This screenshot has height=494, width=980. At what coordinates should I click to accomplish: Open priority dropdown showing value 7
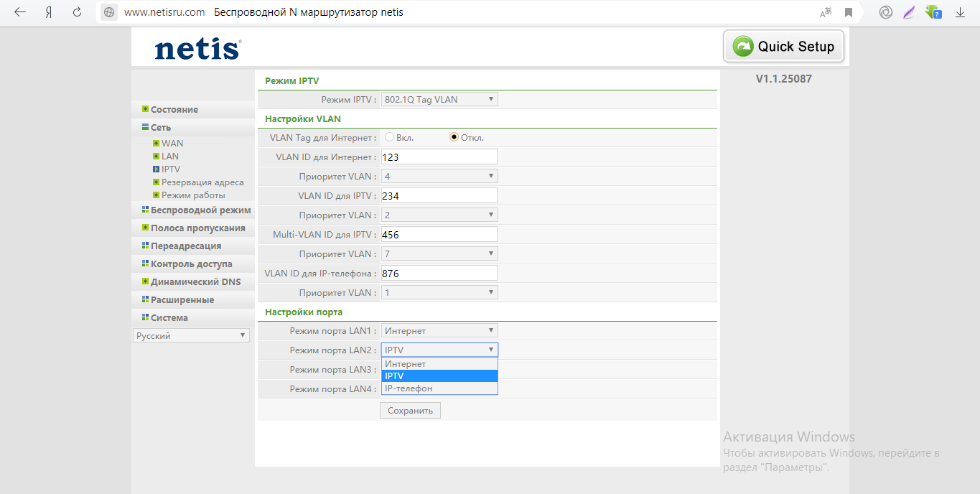(439, 253)
